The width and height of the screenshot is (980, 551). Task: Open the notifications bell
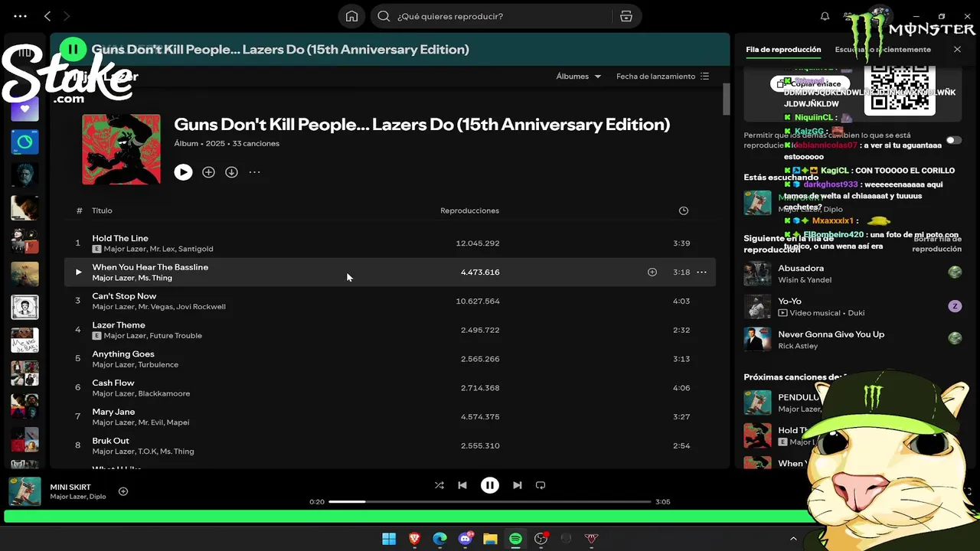pyautogui.click(x=825, y=16)
